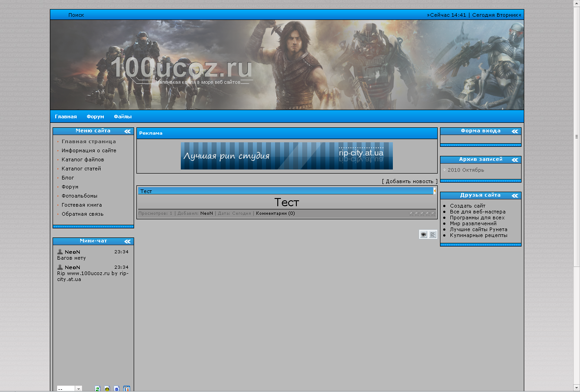Open the '--' dropdown in the mini-chat
Image resolution: width=580 pixels, height=392 pixels.
point(69,389)
